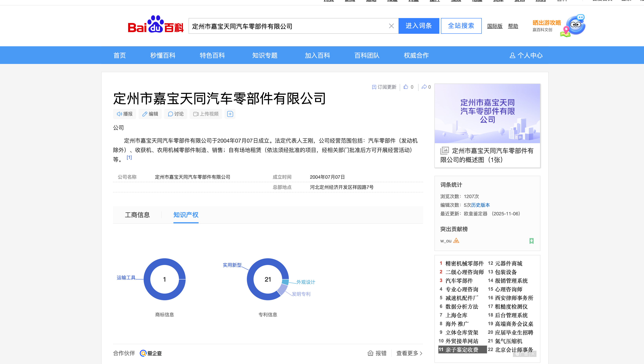Open the company overview image thumbnail

pos(487,114)
